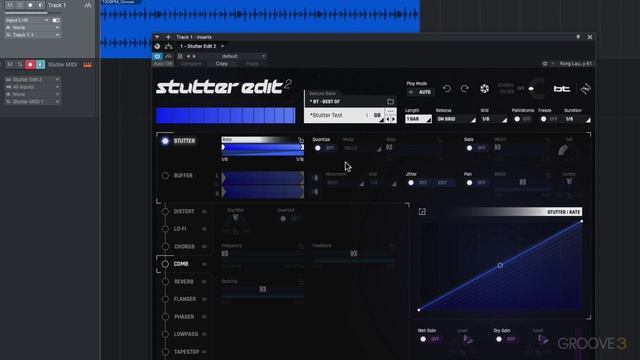
Task: Go to previous gesture with left arrow
Action: pos(388,119)
